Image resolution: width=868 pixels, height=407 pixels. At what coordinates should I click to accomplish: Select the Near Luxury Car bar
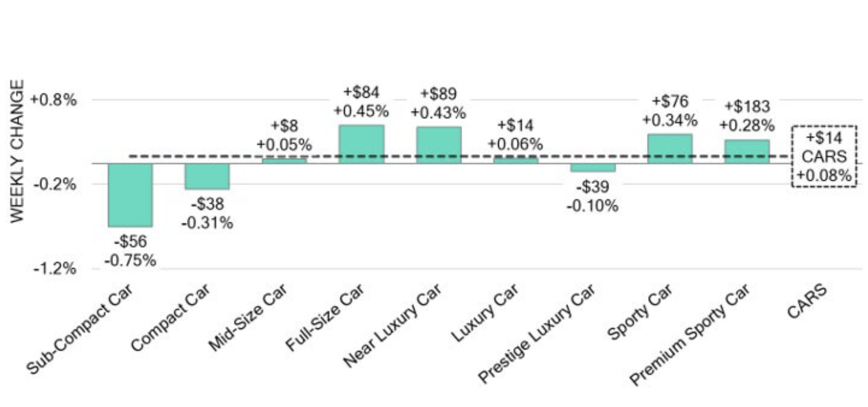pyautogui.click(x=439, y=145)
